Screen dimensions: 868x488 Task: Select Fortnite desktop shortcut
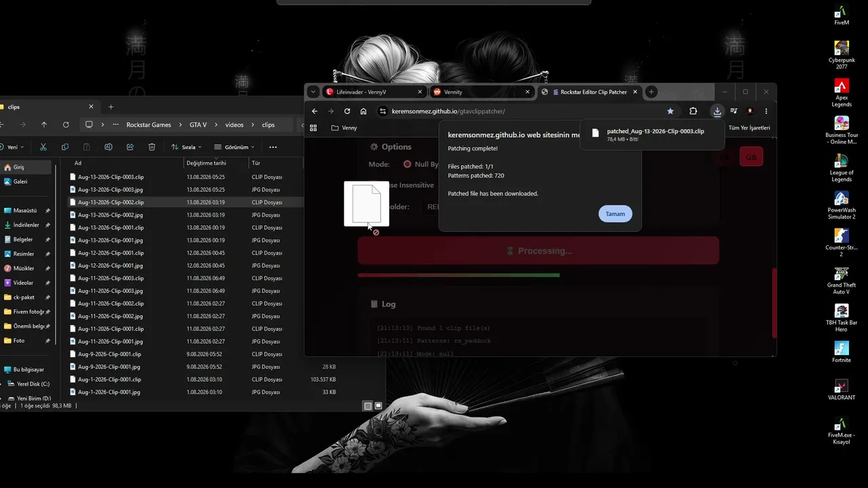pyautogui.click(x=842, y=352)
